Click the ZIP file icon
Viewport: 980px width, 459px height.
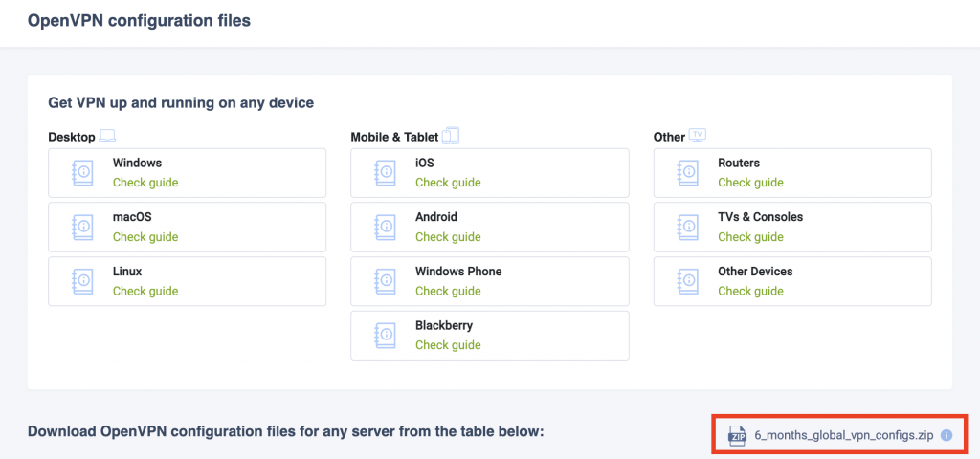738,435
